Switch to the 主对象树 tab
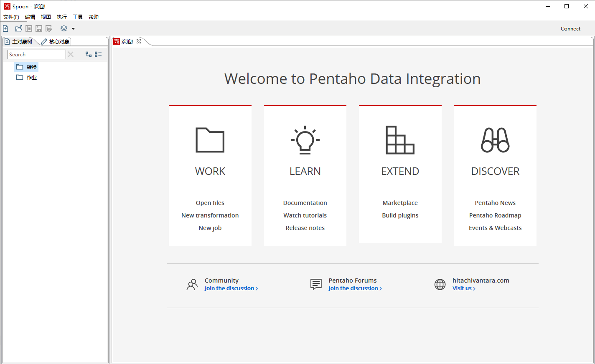 pyautogui.click(x=19, y=42)
